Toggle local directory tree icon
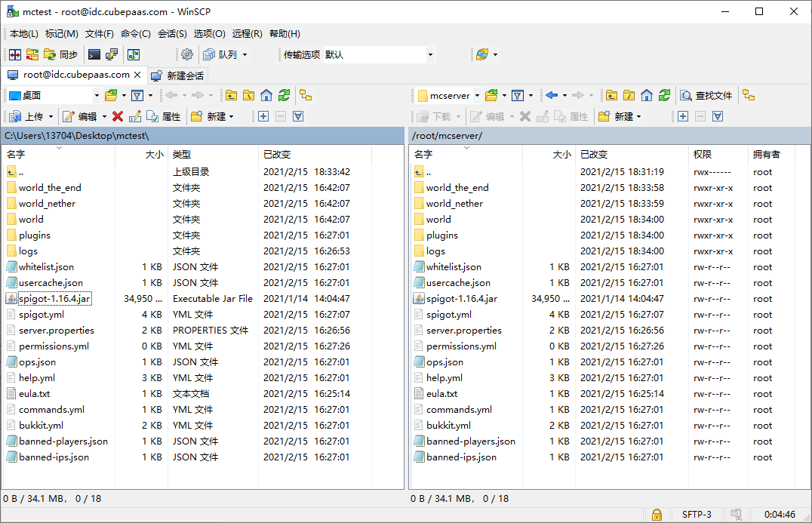This screenshot has width=812, height=523. [x=306, y=95]
